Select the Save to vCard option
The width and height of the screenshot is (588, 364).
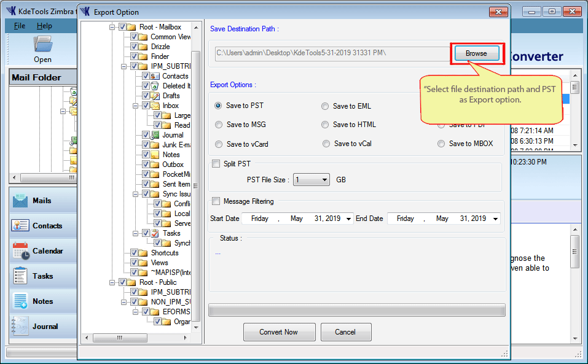pos(219,144)
